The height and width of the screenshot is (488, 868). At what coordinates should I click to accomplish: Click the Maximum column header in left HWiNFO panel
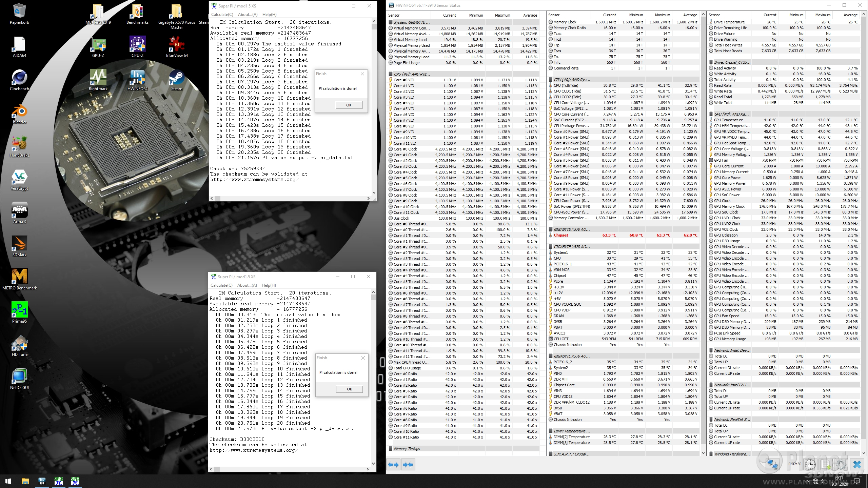coord(499,15)
